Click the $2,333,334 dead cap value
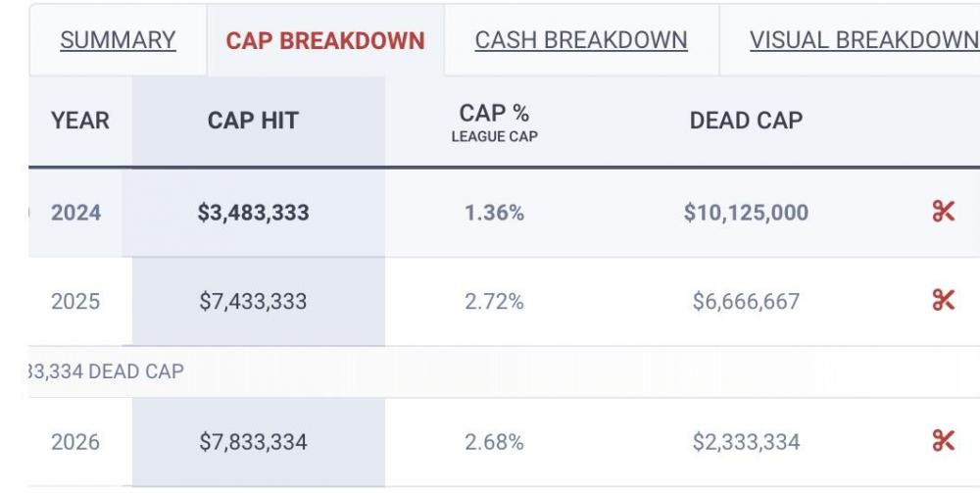The image size is (980, 493). pos(746,442)
